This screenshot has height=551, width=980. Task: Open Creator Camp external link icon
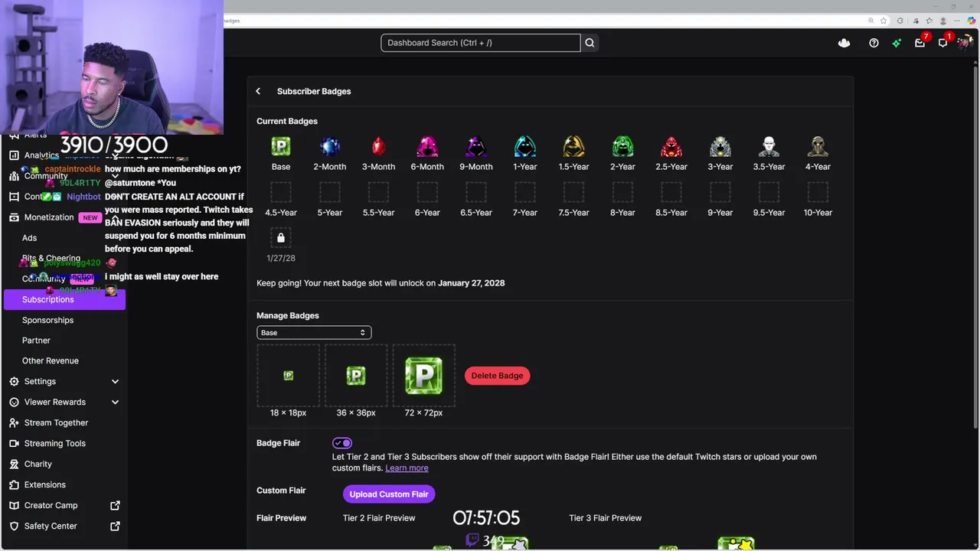click(115, 505)
